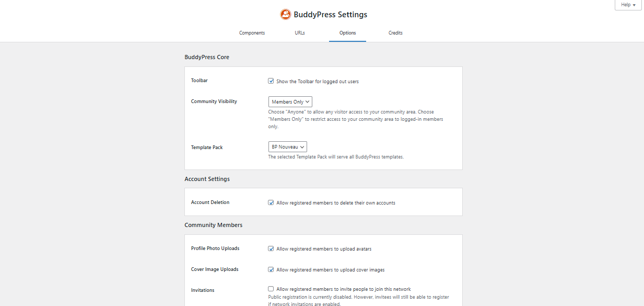Disable account deletion for registered members
Image resolution: width=644 pixels, height=306 pixels.
271,202
